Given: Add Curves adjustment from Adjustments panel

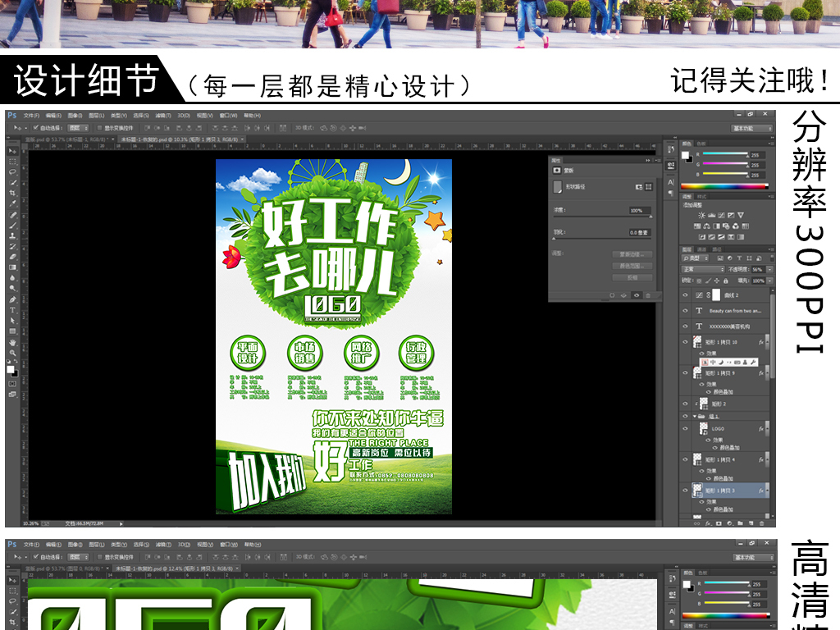Looking at the screenshot, I should 721,216.
